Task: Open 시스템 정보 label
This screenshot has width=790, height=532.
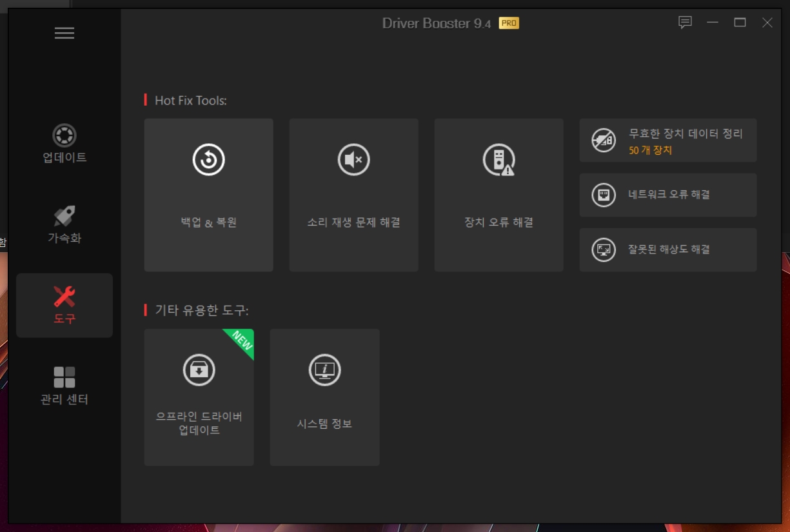Action: click(324, 424)
